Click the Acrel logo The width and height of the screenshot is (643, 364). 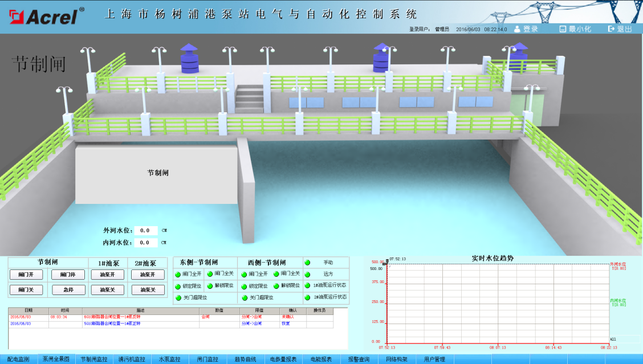coord(46,17)
